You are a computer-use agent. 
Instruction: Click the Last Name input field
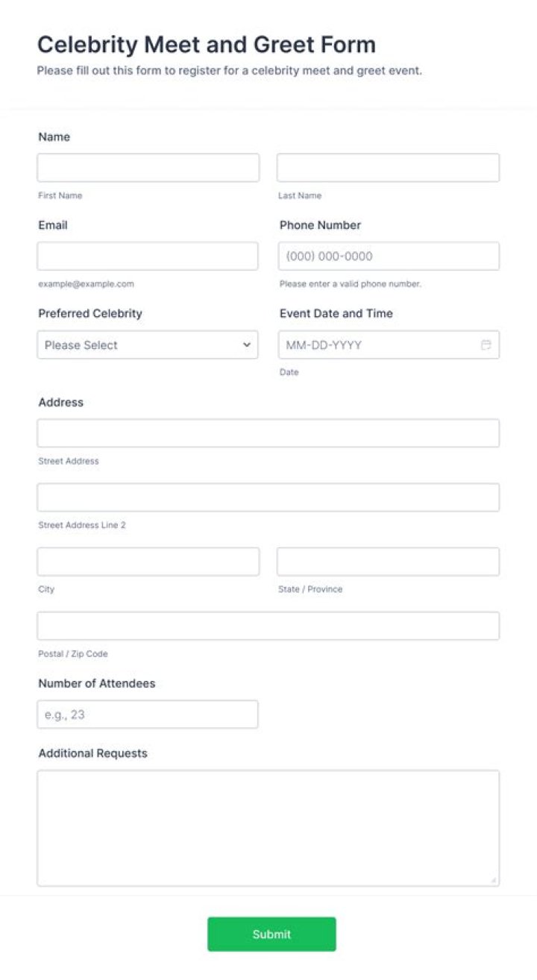click(388, 168)
